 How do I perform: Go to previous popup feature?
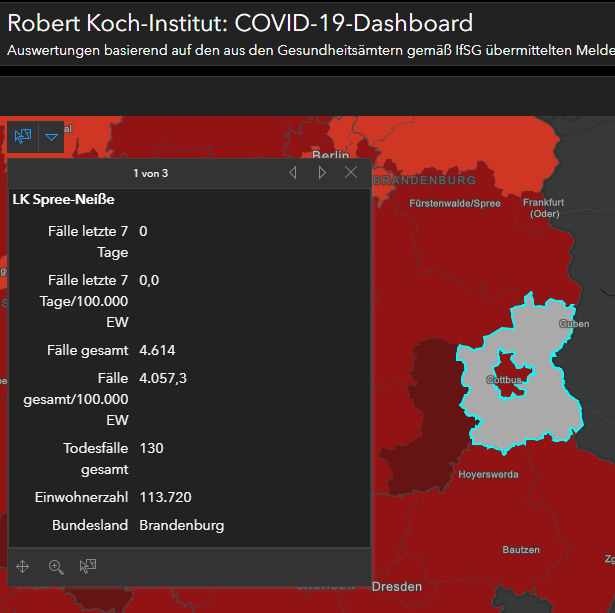pyautogui.click(x=293, y=173)
